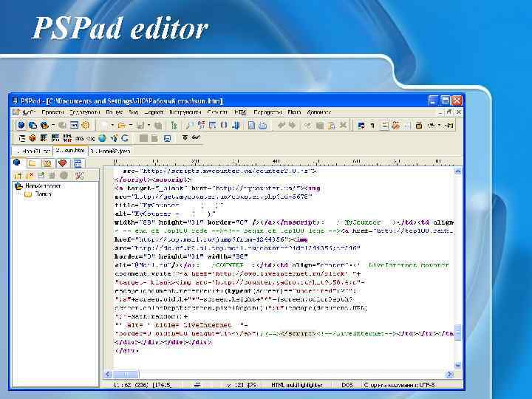Click the Delete X icon in toolbar

343,125
